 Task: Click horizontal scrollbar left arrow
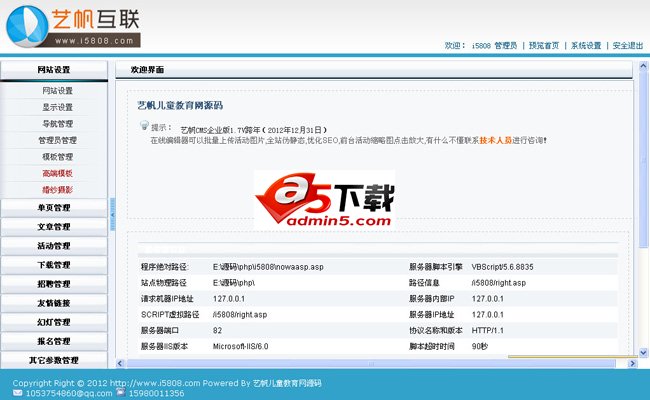pyautogui.click(x=120, y=364)
